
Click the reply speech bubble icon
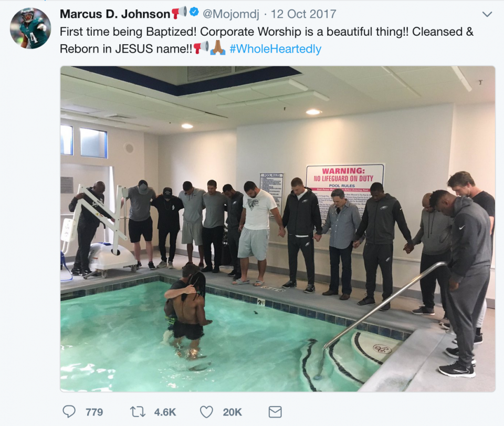(69, 411)
